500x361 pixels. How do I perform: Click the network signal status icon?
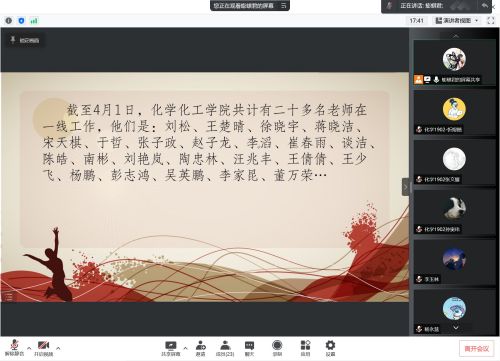click(x=34, y=21)
